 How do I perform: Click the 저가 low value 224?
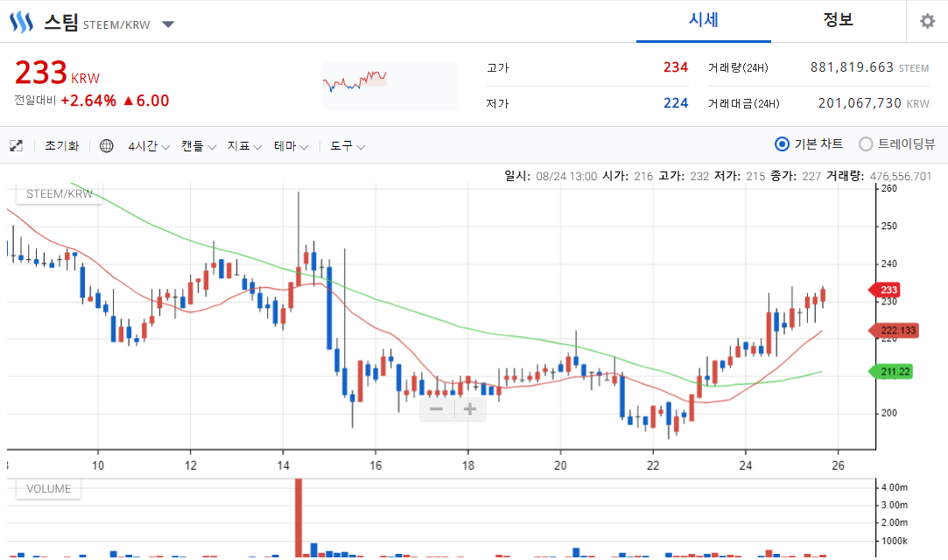[x=675, y=103]
